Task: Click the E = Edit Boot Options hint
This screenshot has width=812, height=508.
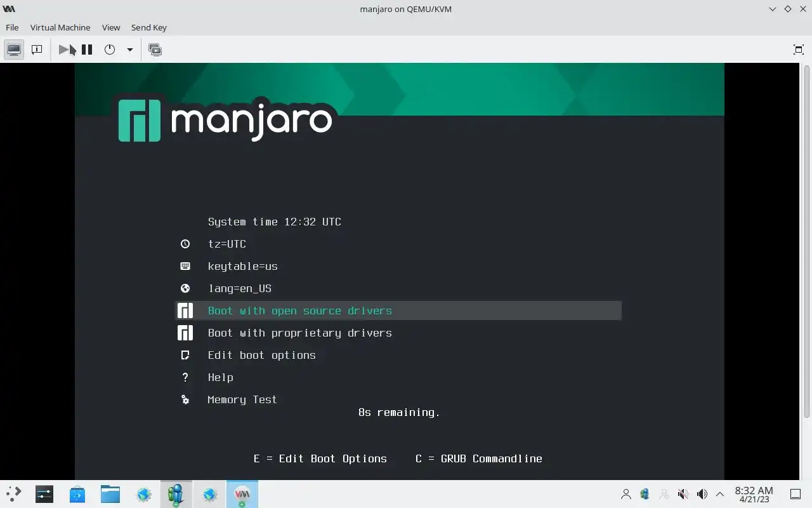Action: tap(320, 458)
